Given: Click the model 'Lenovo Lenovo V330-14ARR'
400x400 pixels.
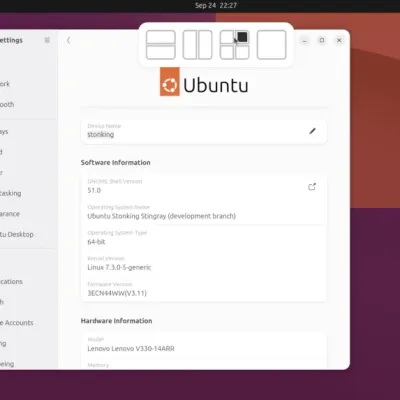Looking at the screenshot, I should click(x=131, y=348).
